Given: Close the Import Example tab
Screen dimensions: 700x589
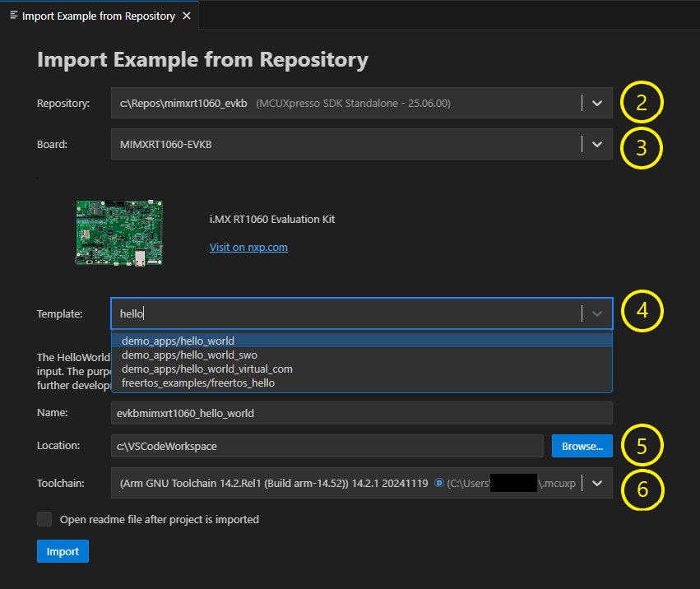Looking at the screenshot, I should (186, 15).
